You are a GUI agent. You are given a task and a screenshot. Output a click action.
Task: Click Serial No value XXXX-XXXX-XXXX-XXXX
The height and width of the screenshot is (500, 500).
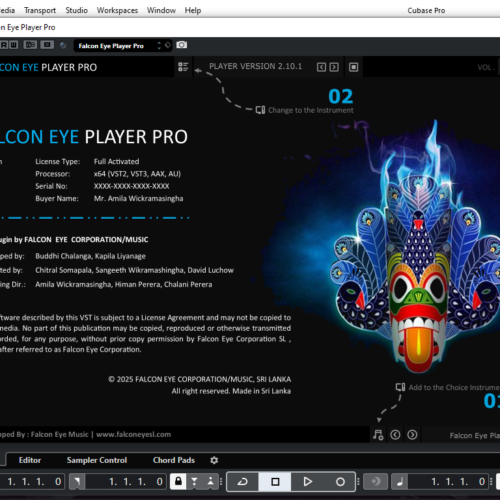tap(131, 186)
